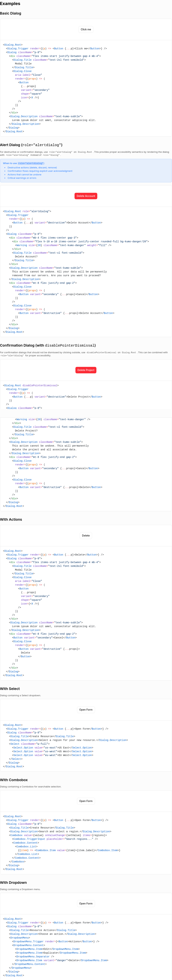Image resolution: width=172 pixels, height=980 pixels.
Task: Click the "Critical warnings or errors" bullet
Action: [x=22, y=178]
